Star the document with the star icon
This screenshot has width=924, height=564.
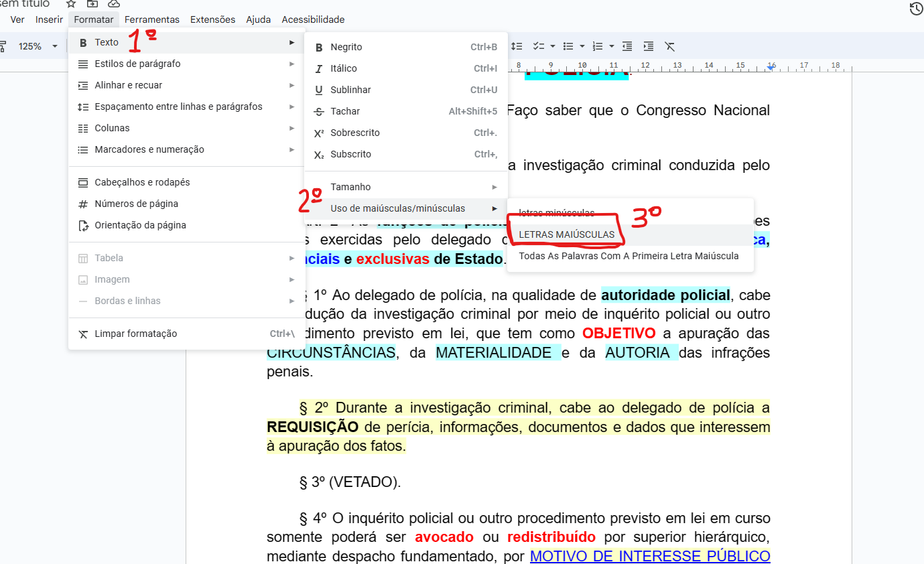[x=71, y=4]
